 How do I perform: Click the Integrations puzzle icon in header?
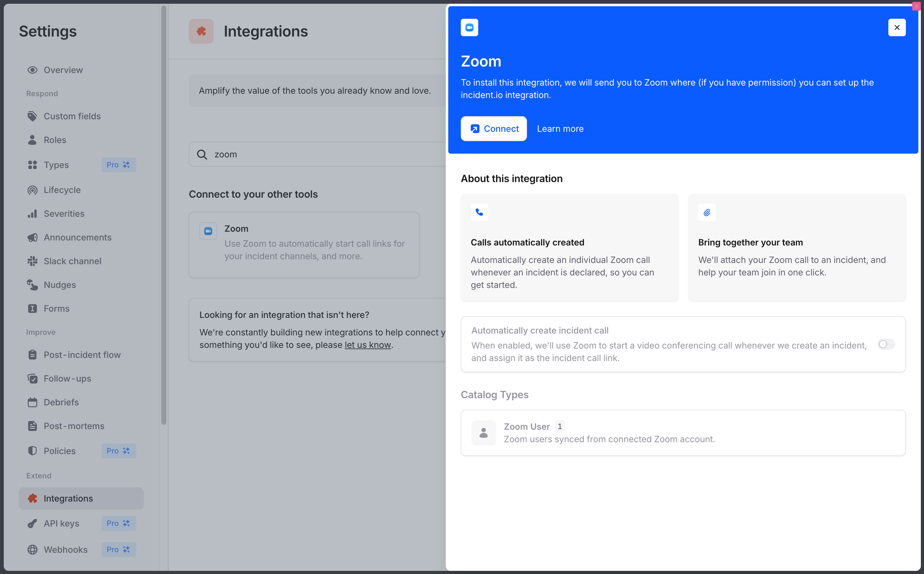point(201,31)
